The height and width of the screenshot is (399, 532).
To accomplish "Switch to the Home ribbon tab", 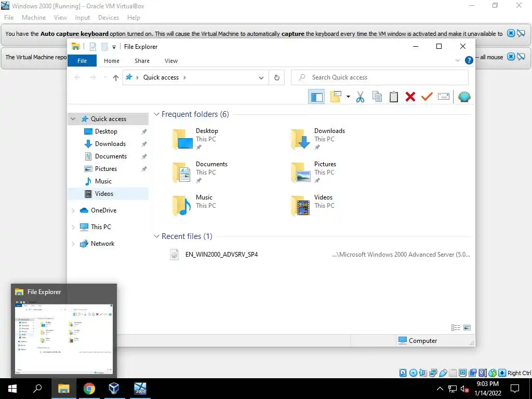I will pyautogui.click(x=112, y=61).
